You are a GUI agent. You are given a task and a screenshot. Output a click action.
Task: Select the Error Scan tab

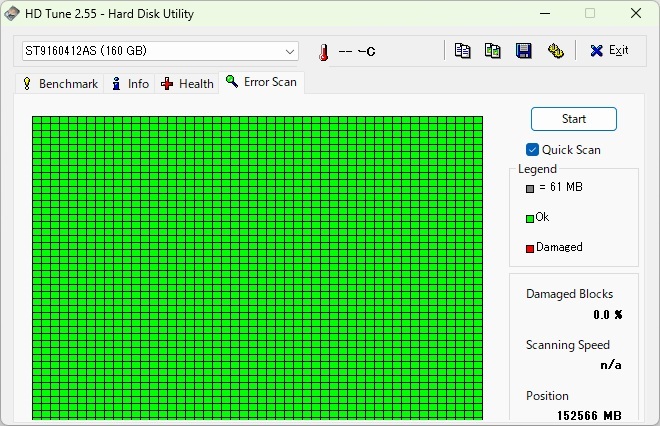coord(261,82)
